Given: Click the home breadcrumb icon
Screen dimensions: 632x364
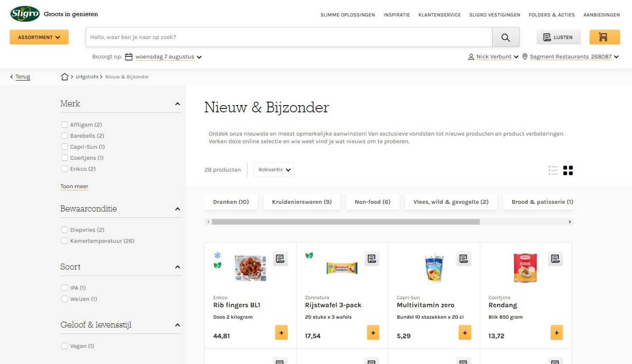Looking at the screenshot, I should click(x=65, y=77).
